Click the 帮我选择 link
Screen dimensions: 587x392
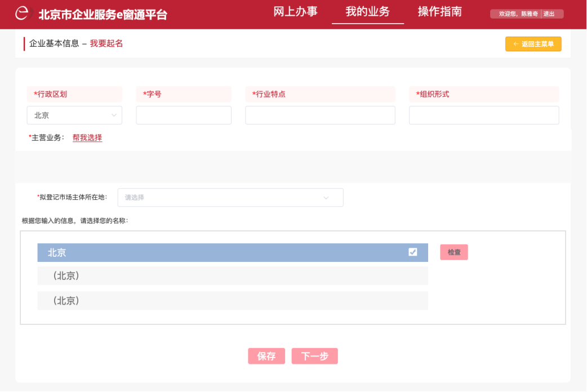pos(87,138)
